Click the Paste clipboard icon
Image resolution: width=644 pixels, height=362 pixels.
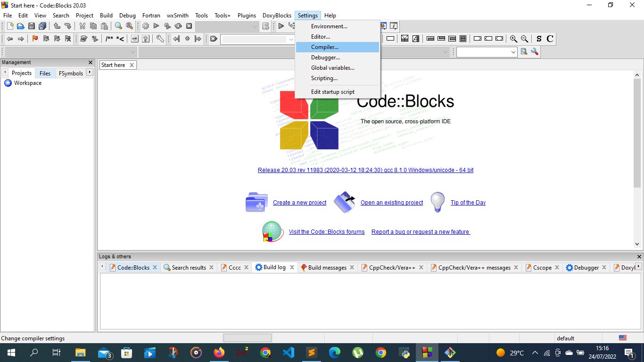[104, 26]
